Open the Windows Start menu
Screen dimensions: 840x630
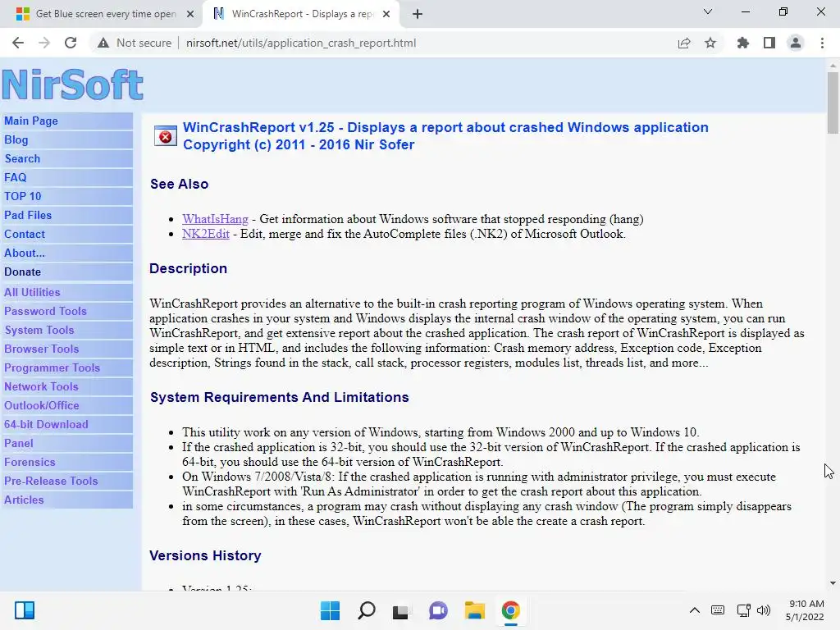click(x=330, y=610)
